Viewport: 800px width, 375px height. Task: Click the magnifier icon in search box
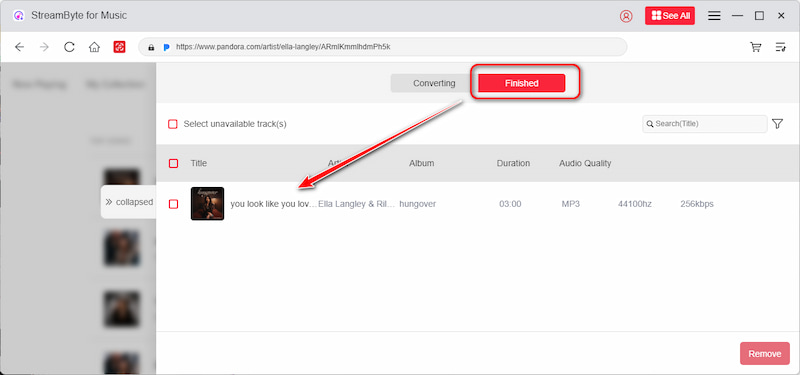(x=650, y=124)
